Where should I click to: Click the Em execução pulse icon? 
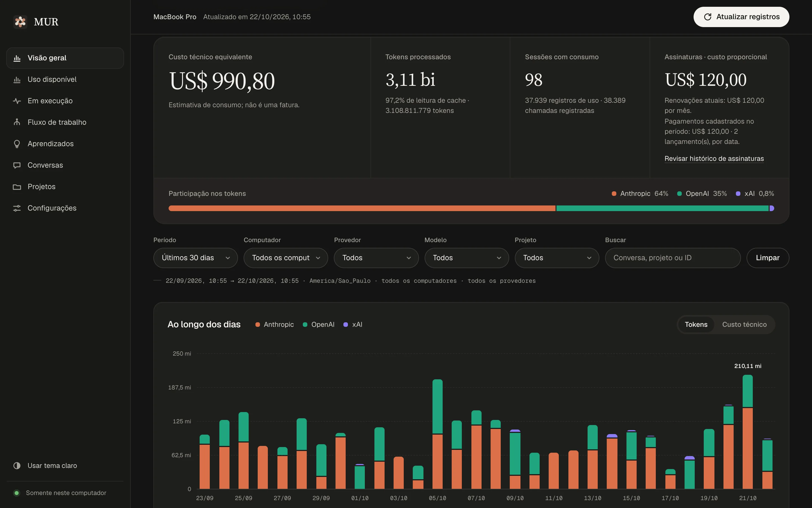[x=17, y=101]
